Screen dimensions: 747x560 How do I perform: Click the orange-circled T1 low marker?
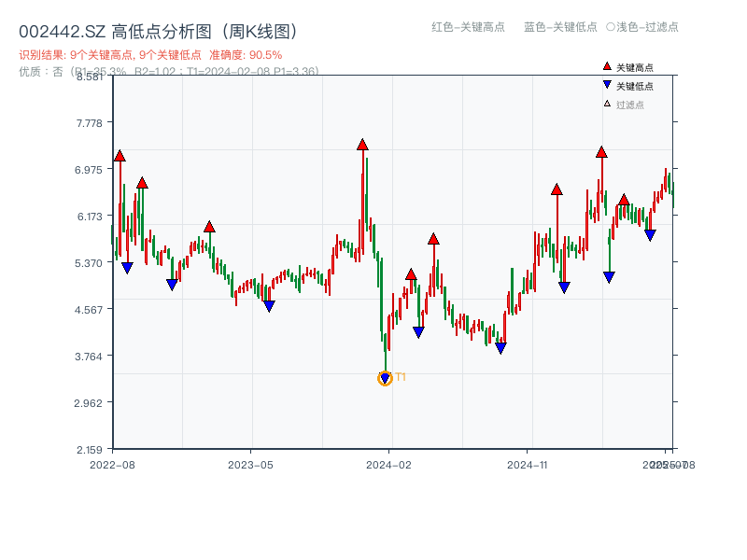pyautogui.click(x=385, y=379)
